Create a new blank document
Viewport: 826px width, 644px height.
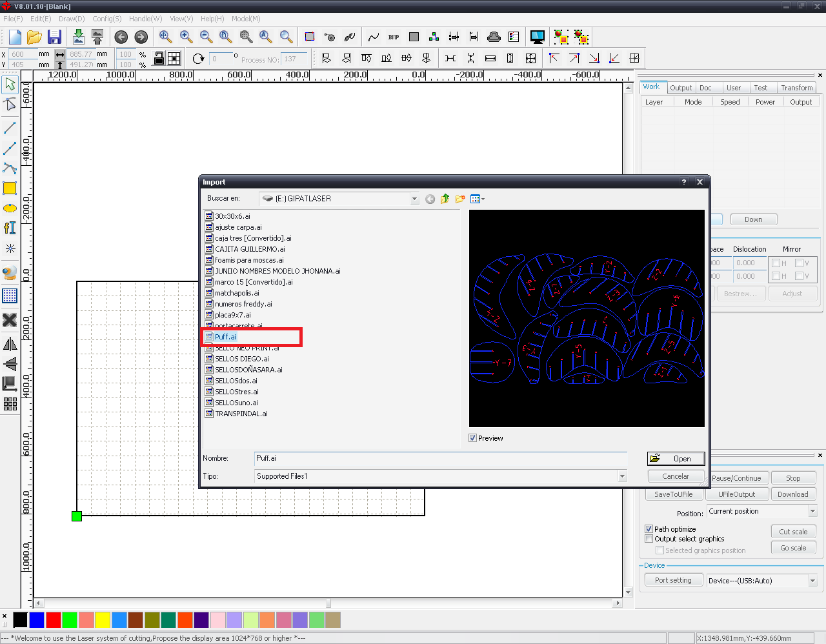click(x=14, y=37)
